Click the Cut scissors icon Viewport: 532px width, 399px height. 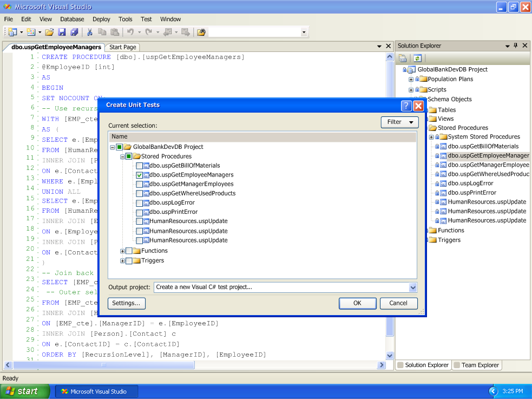pyautogui.click(x=90, y=32)
